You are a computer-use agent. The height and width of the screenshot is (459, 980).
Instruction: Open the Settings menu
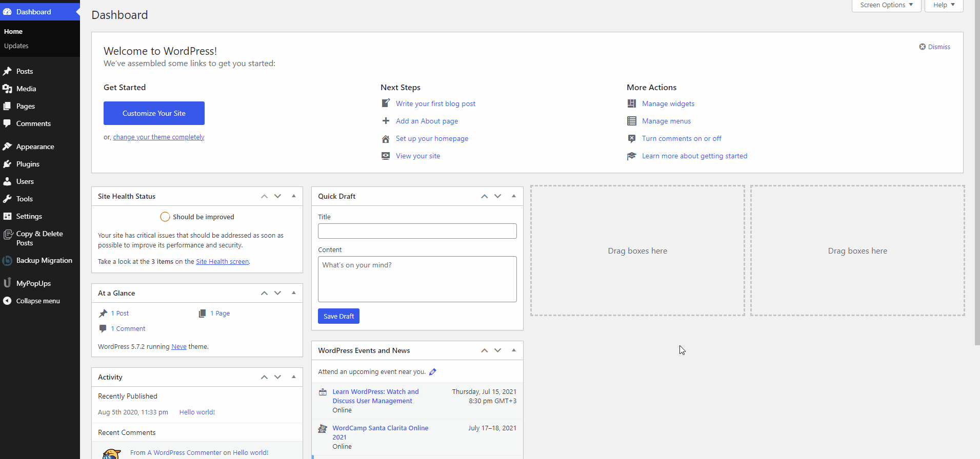pyautogui.click(x=29, y=216)
